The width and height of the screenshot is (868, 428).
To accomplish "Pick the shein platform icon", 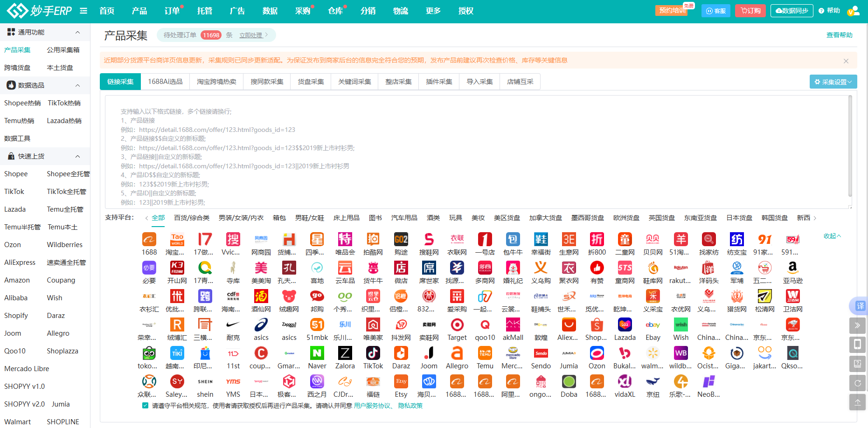I will pyautogui.click(x=205, y=382).
